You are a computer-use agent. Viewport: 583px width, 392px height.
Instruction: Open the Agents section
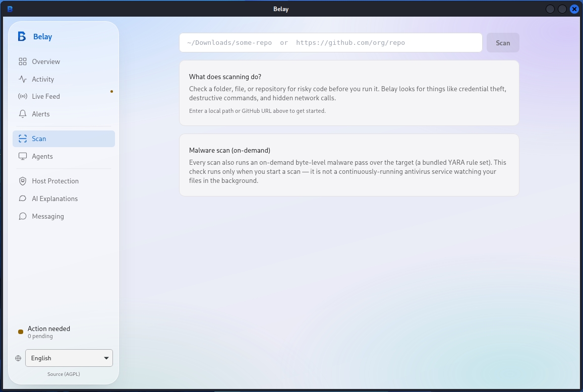click(x=64, y=156)
